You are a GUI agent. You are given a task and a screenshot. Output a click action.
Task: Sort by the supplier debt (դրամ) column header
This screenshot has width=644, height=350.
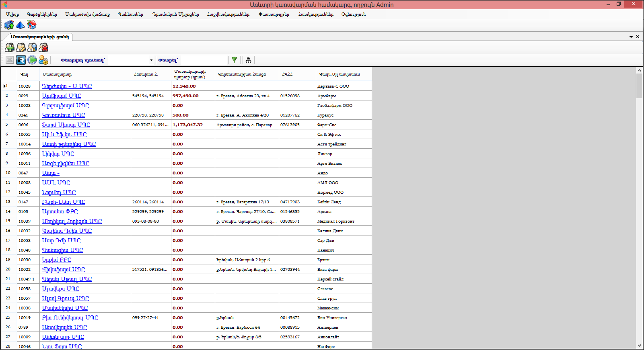point(193,74)
